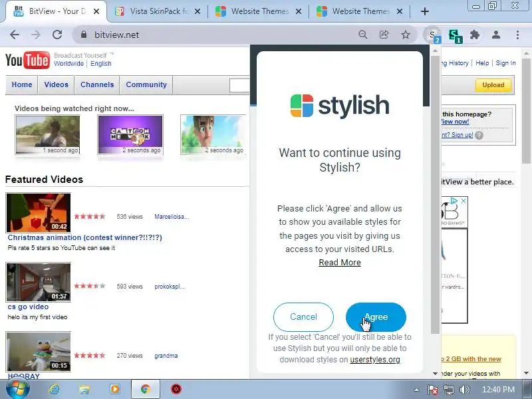Reload the bitview.net page
The image size is (532, 399).
57,35
